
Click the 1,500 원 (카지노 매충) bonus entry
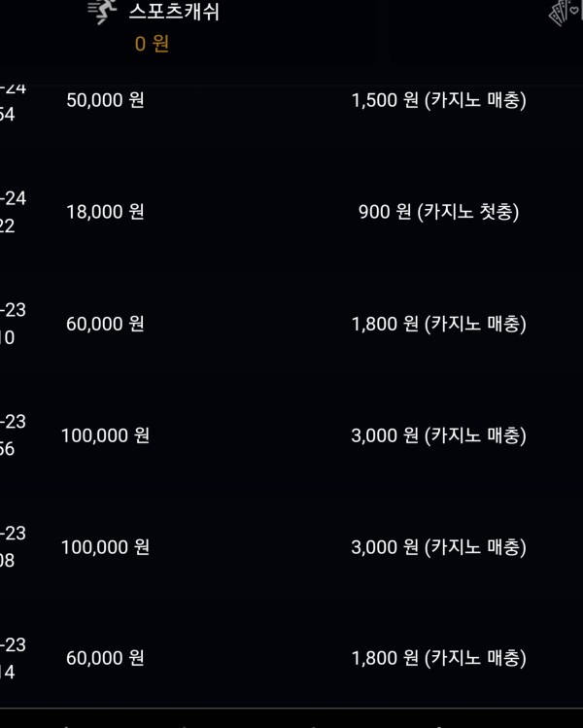point(438,100)
